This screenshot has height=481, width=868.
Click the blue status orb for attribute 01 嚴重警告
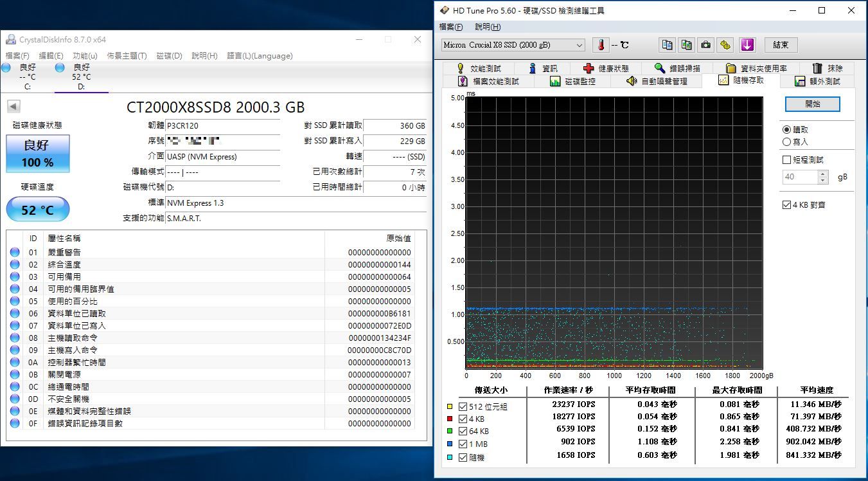pyautogui.click(x=15, y=252)
